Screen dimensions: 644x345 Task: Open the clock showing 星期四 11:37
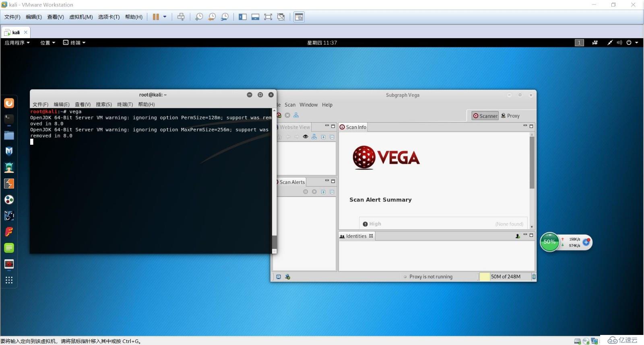tap(322, 43)
